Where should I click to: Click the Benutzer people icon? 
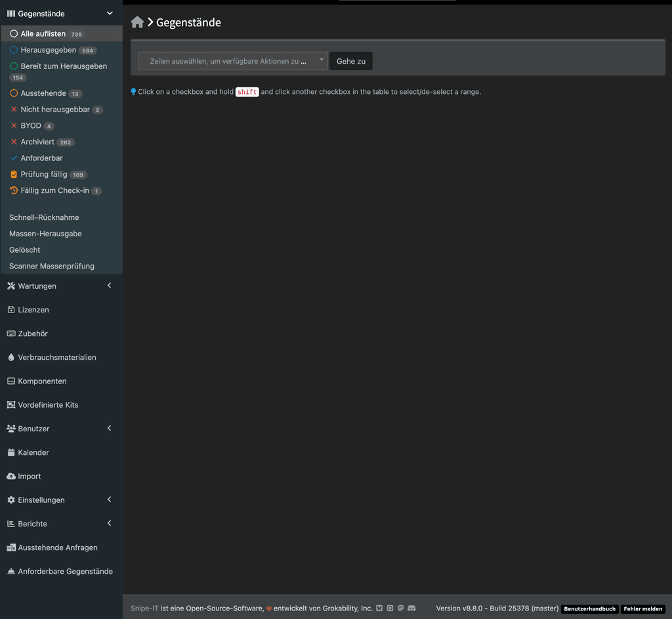click(x=11, y=429)
